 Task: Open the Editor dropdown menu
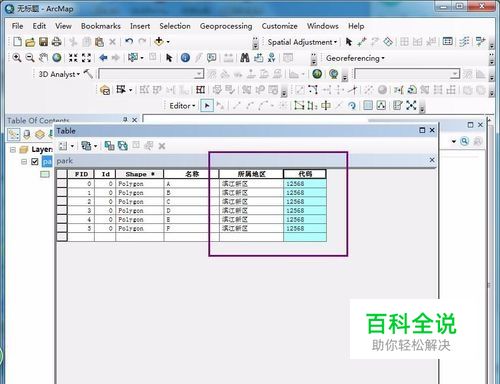[182, 106]
